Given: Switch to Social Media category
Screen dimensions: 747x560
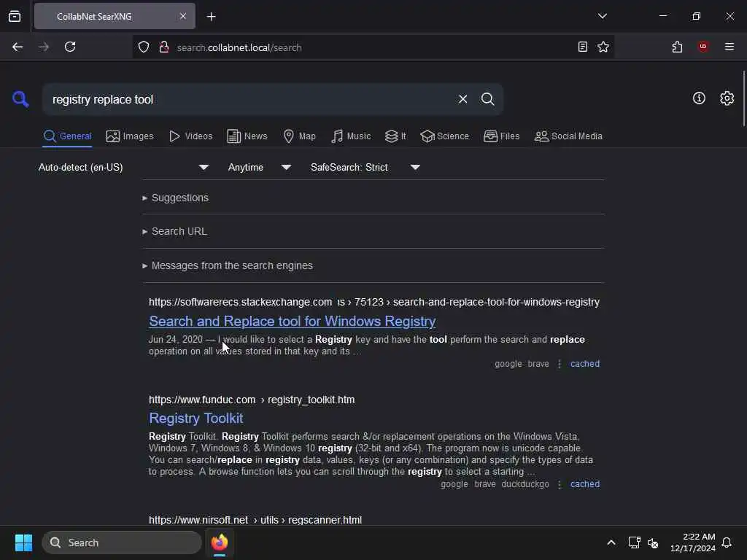Looking at the screenshot, I should (x=568, y=136).
